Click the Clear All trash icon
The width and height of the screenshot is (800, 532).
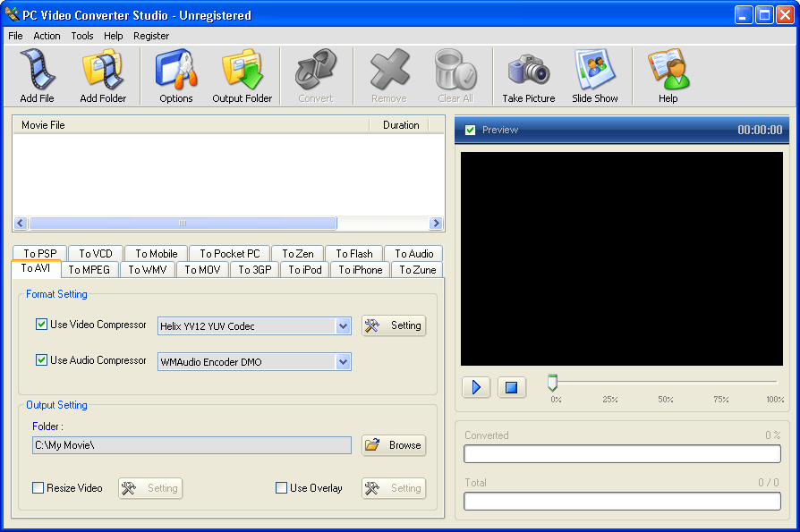pyautogui.click(x=455, y=70)
